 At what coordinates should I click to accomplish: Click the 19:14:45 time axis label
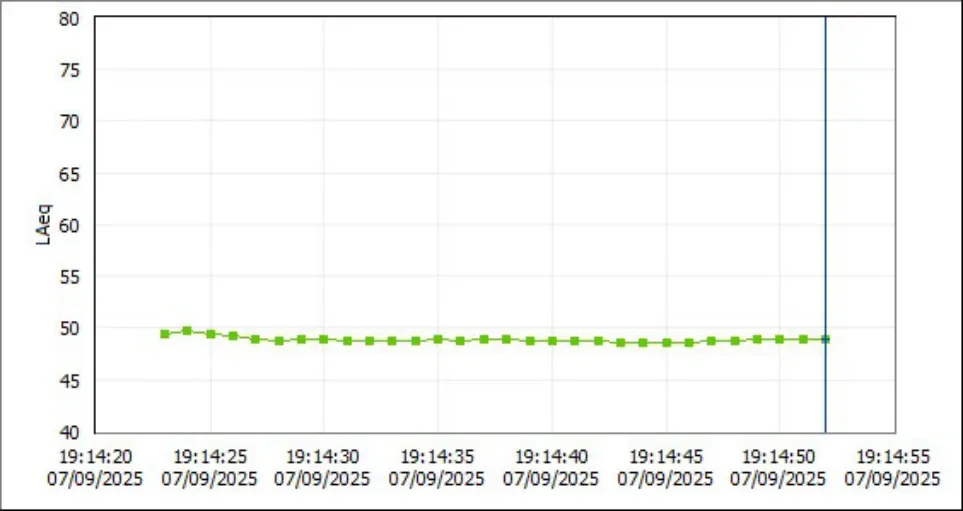coord(666,457)
